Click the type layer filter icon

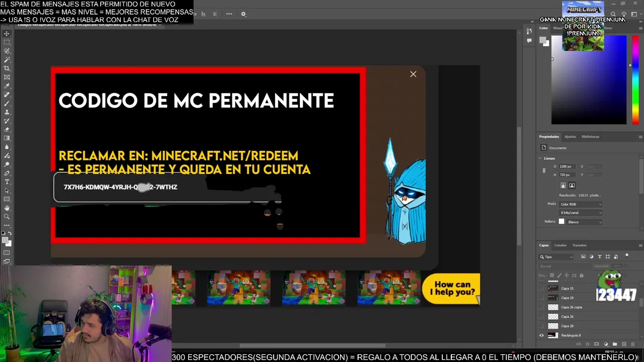[600, 256]
